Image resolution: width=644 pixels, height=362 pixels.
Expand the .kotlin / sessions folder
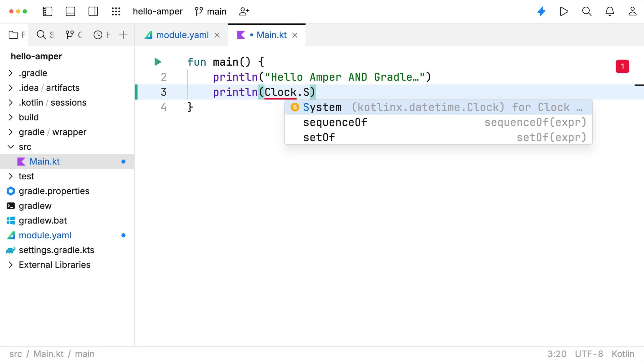coord(10,103)
